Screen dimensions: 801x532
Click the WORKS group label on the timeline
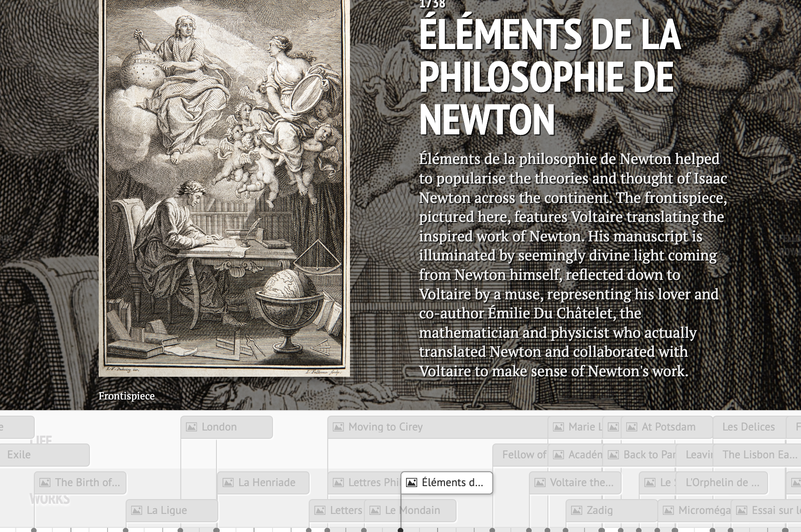point(50,499)
